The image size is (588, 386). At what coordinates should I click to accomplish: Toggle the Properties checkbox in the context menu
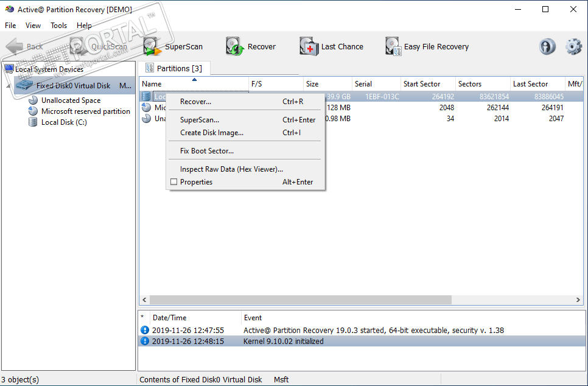pyautogui.click(x=173, y=182)
